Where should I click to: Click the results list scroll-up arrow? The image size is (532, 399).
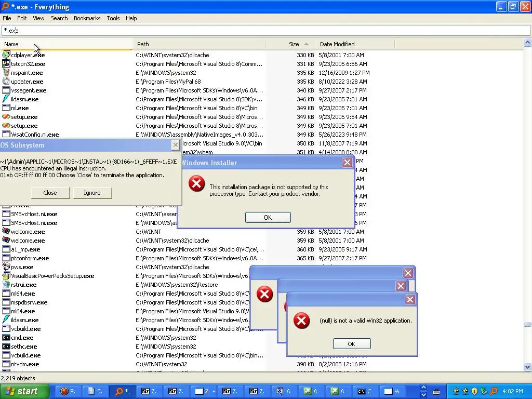(527, 43)
